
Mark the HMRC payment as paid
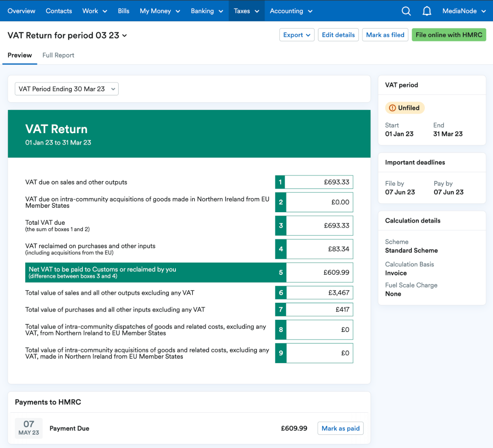pyautogui.click(x=340, y=429)
